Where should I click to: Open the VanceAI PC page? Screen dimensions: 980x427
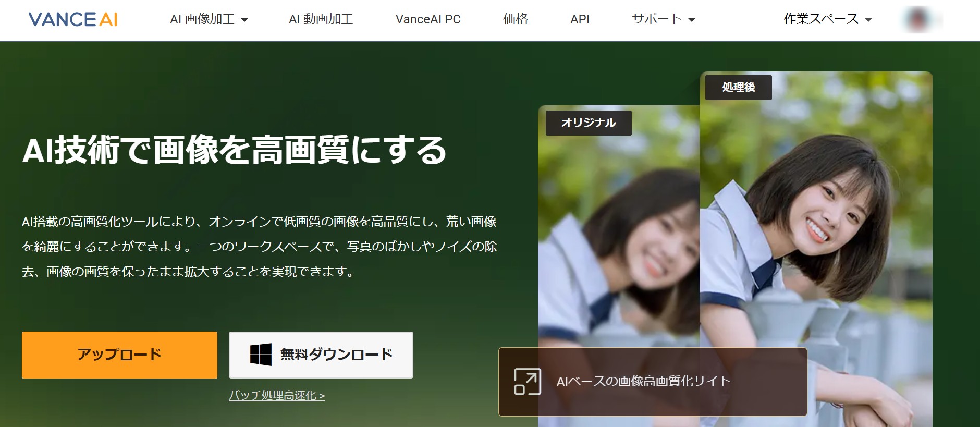(x=428, y=19)
